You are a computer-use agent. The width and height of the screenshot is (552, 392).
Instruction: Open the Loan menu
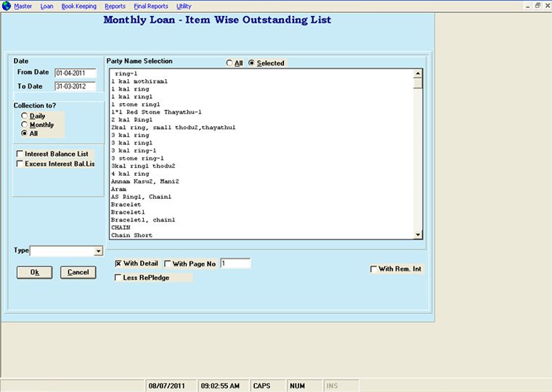tap(46, 6)
